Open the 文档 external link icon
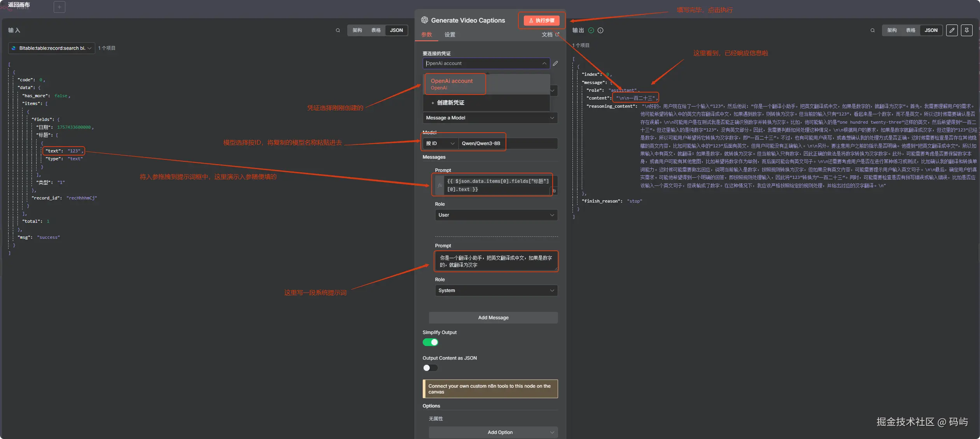Image resolution: width=980 pixels, height=439 pixels. (x=557, y=35)
